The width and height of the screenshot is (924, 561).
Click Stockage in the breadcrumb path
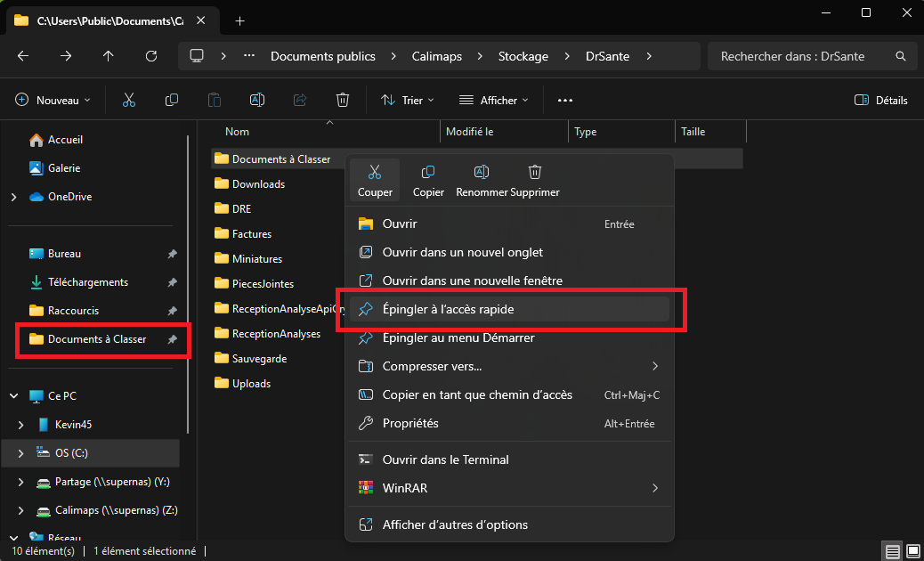523,56
